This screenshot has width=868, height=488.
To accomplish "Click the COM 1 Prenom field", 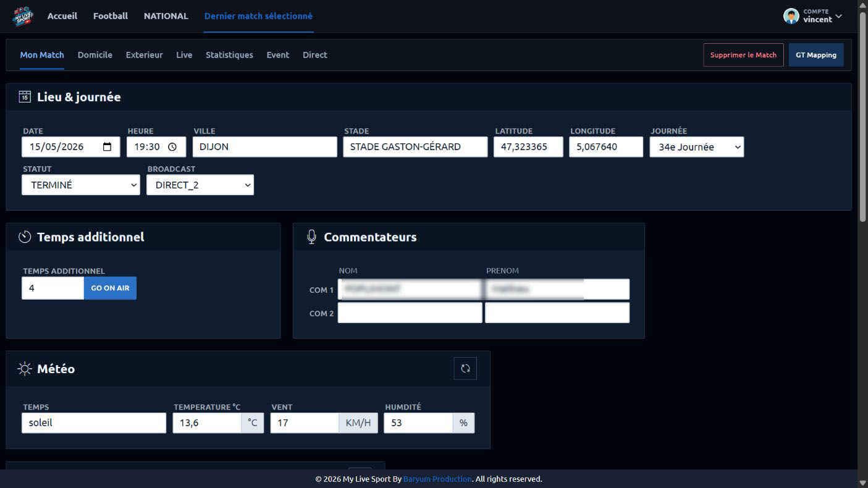I will click(557, 289).
